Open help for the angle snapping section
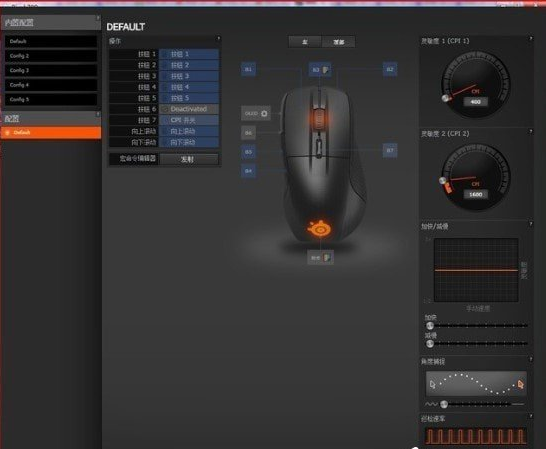Image resolution: width=546 pixels, height=449 pixels. pyautogui.click(x=531, y=358)
